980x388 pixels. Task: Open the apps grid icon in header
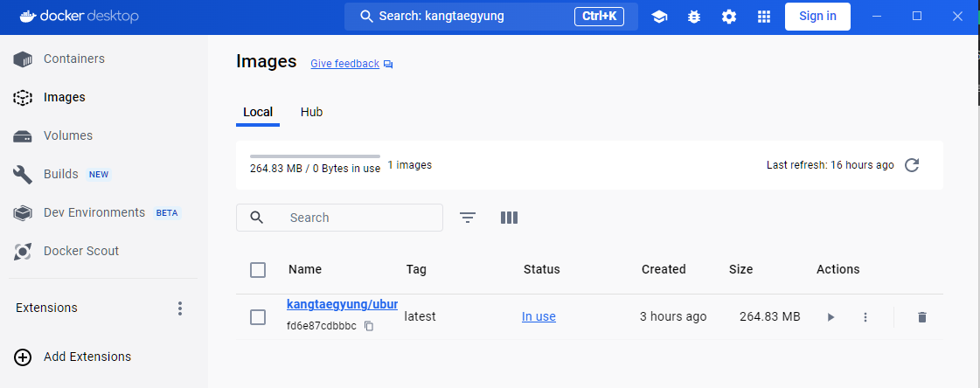(x=764, y=17)
